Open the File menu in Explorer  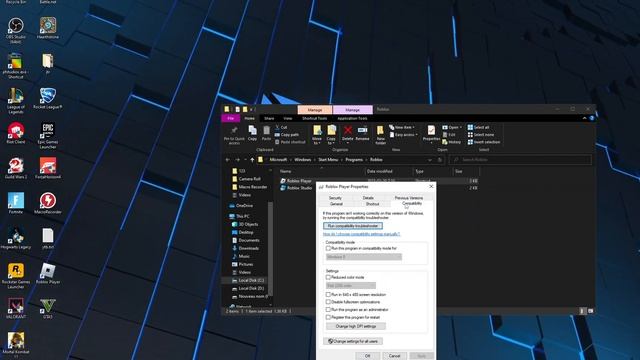click(231, 118)
